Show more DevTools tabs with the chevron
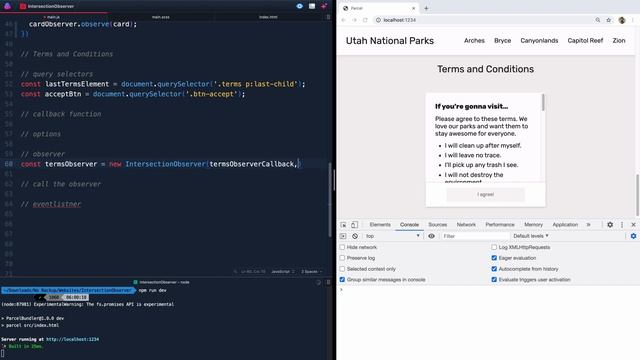Image resolution: width=640 pixels, height=360 pixels. 588,225
